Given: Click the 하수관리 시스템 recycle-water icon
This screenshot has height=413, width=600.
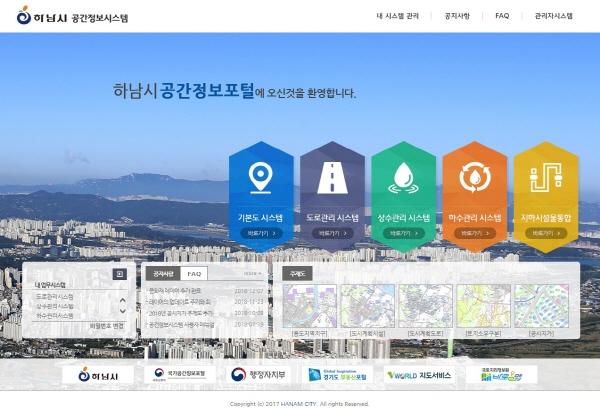Looking at the screenshot, I should [x=474, y=178].
